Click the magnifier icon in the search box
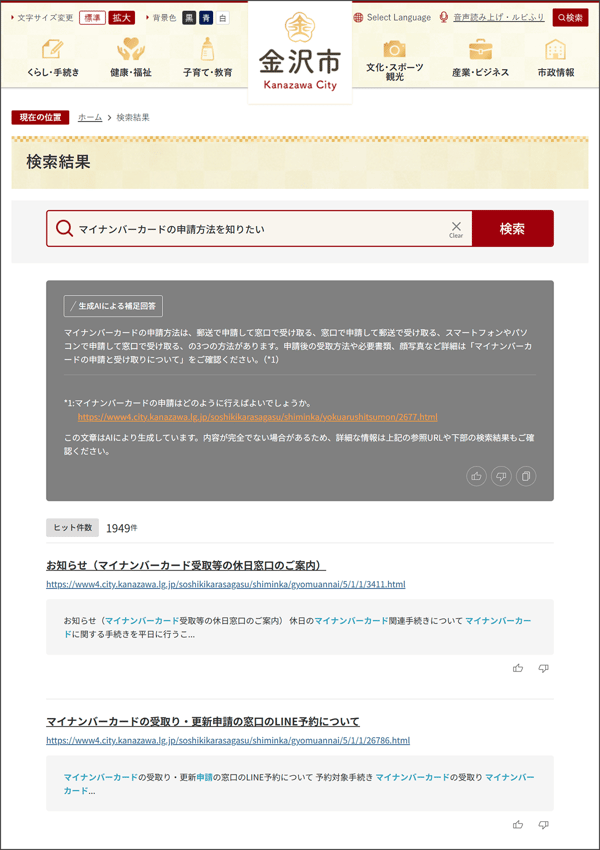 coord(64,229)
